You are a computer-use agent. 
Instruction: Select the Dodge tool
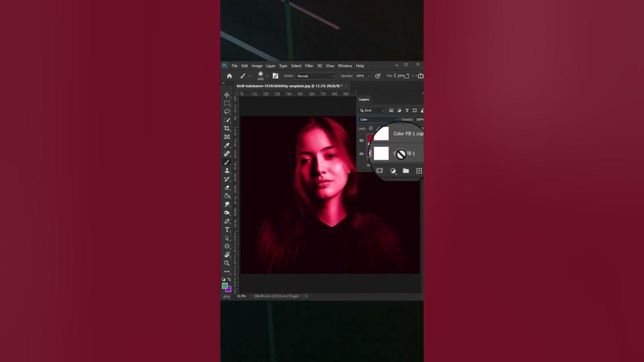227,213
